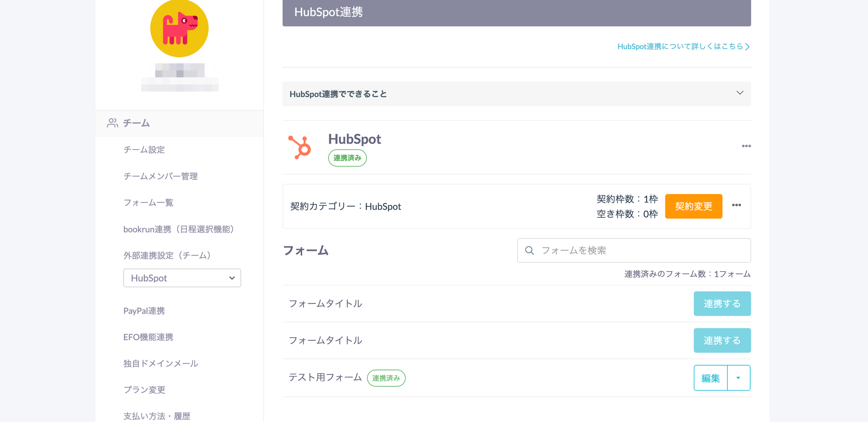Viewport: 868px width, 422px height.
Task: Click the 空き枠数：0枠 text
Action: coord(627,214)
